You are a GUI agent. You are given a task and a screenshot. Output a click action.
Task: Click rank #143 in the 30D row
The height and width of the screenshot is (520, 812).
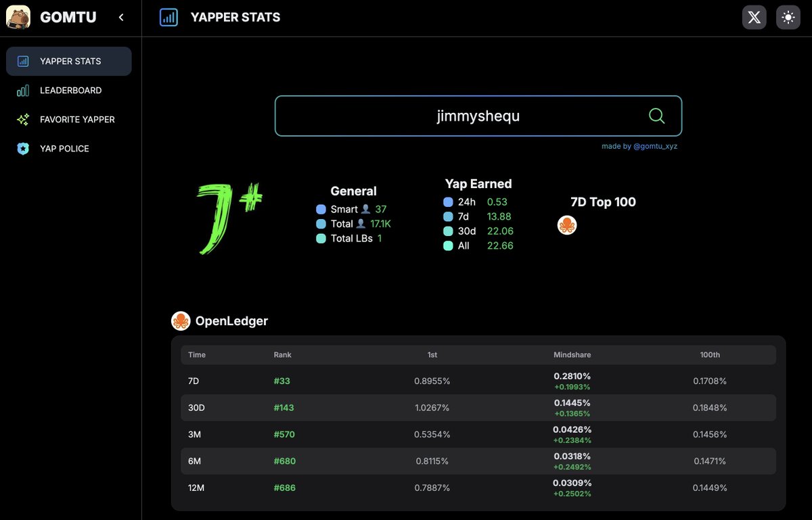click(284, 408)
